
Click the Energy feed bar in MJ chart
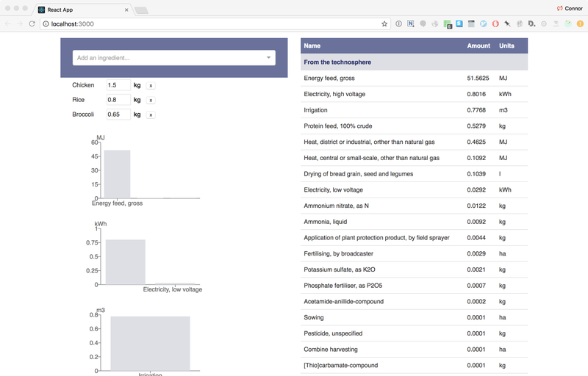coord(117,173)
